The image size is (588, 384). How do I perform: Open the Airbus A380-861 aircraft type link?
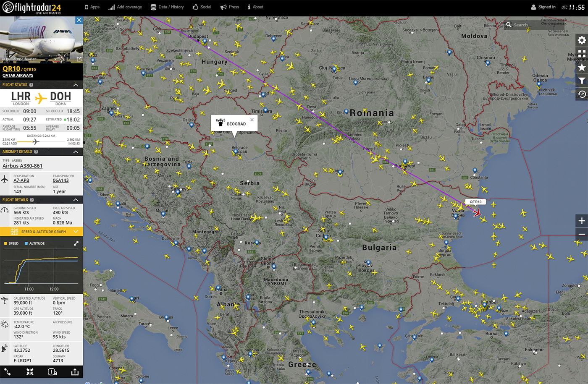[22, 166]
